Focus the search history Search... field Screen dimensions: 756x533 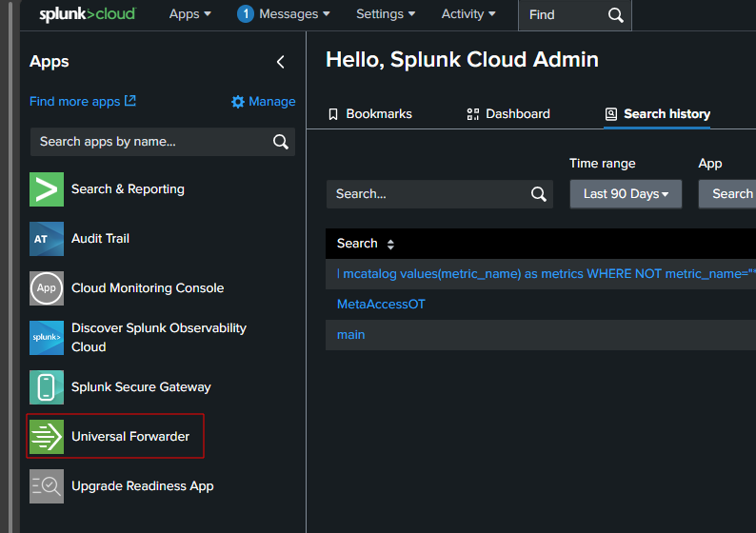tap(440, 194)
